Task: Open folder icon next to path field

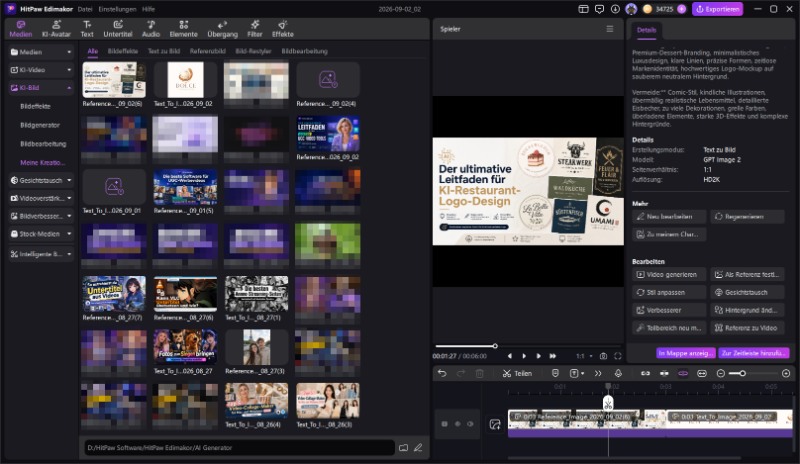Action: (x=404, y=448)
